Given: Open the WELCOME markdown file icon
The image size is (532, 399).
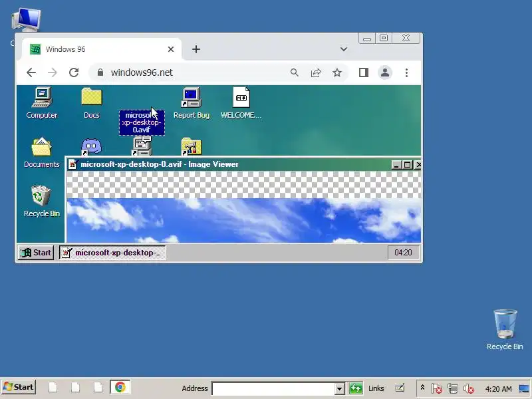Looking at the screenshot, I should (241, 102).
